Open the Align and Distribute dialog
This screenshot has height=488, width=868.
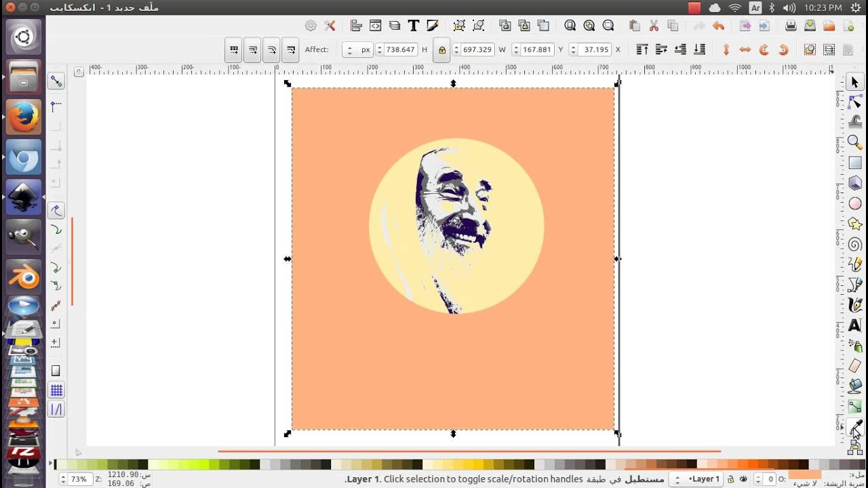pos(356,26)
